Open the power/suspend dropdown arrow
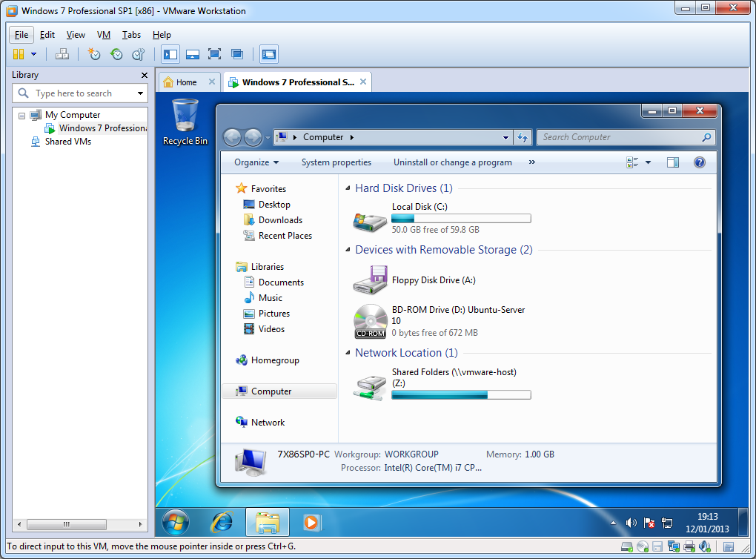The height and width of the screenshot is (559, 756). pyautogui.click(x=33, y=54)
